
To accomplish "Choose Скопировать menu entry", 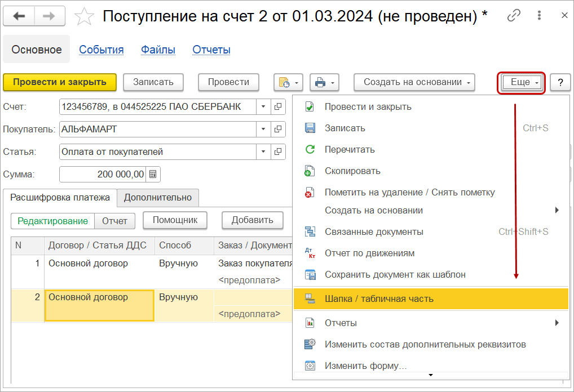I will tap(431, 171).
